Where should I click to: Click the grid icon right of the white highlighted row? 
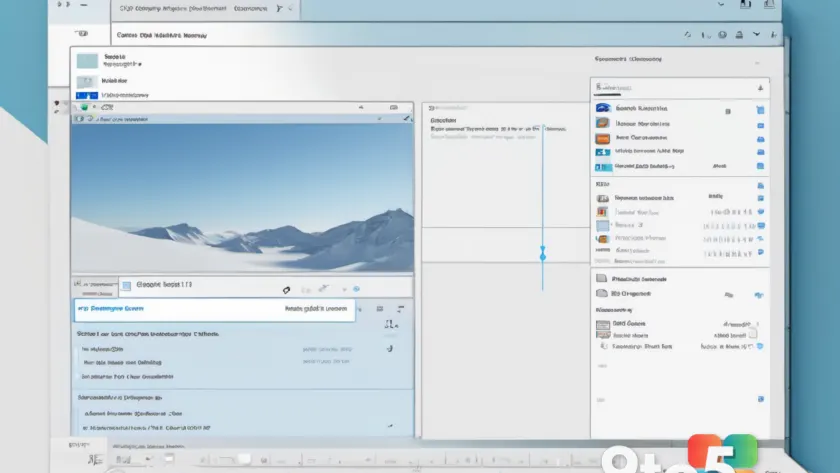[x=379, y=309]
